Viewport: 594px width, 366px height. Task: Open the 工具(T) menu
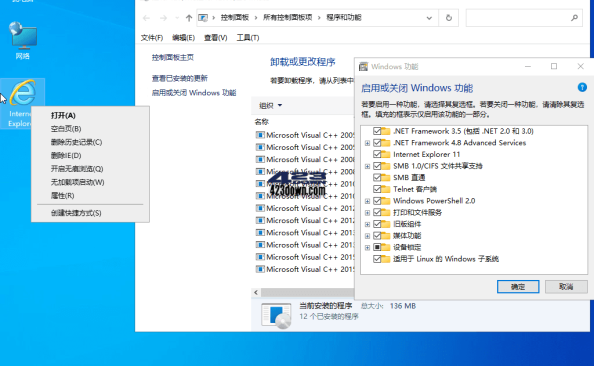point(248,38)
